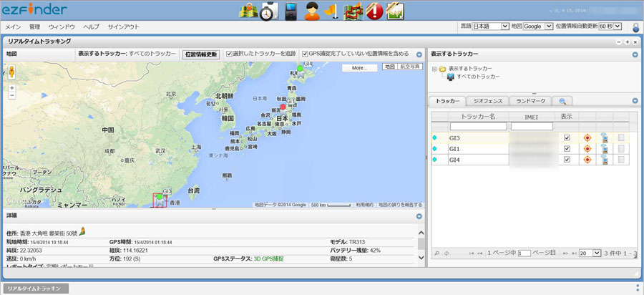Image resolution: width=644 pixels, height=295 pixels.
Task: Collapse the 表示するトラッカー panel arrow
Action: tap(635, 54)
